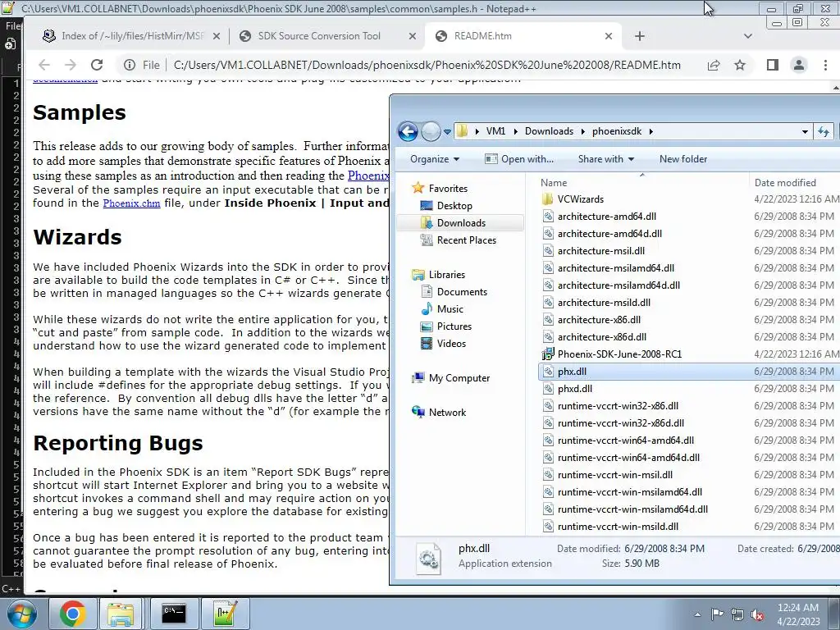840x630 pixels.
Task: Select Phoenix-SDK-June-2008-RC1 installer
Action: 619,354
